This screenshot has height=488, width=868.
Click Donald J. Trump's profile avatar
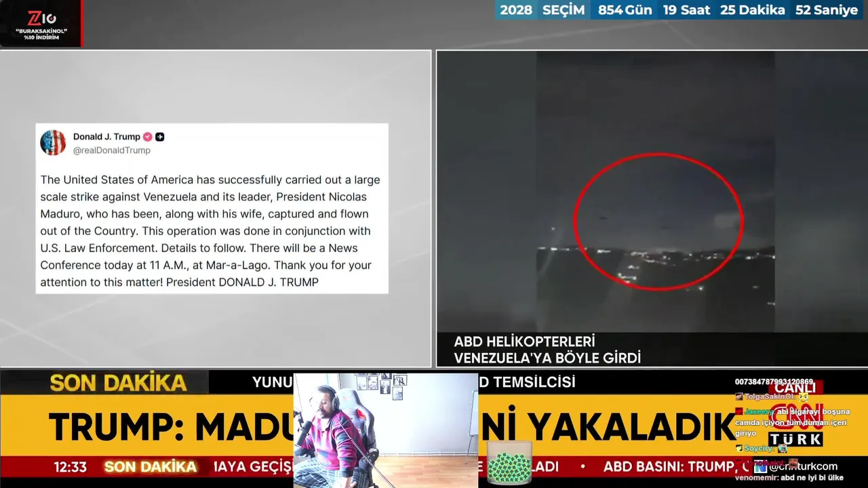coord(53,143)
